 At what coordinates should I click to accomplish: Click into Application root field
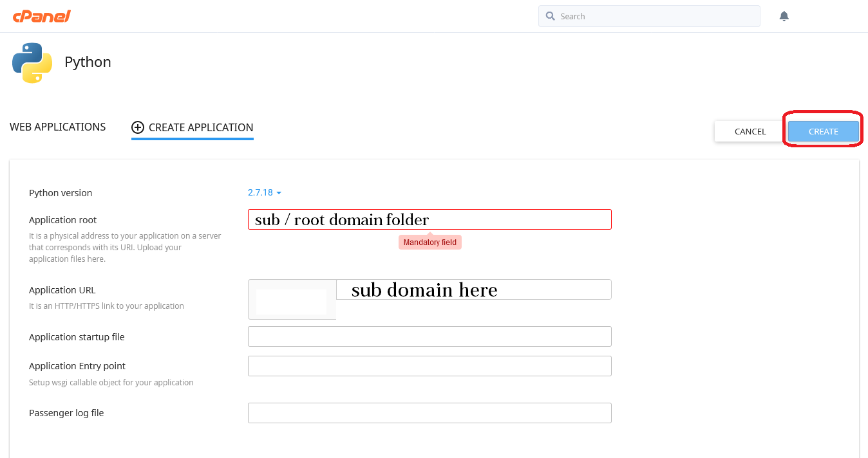point(429,219)
